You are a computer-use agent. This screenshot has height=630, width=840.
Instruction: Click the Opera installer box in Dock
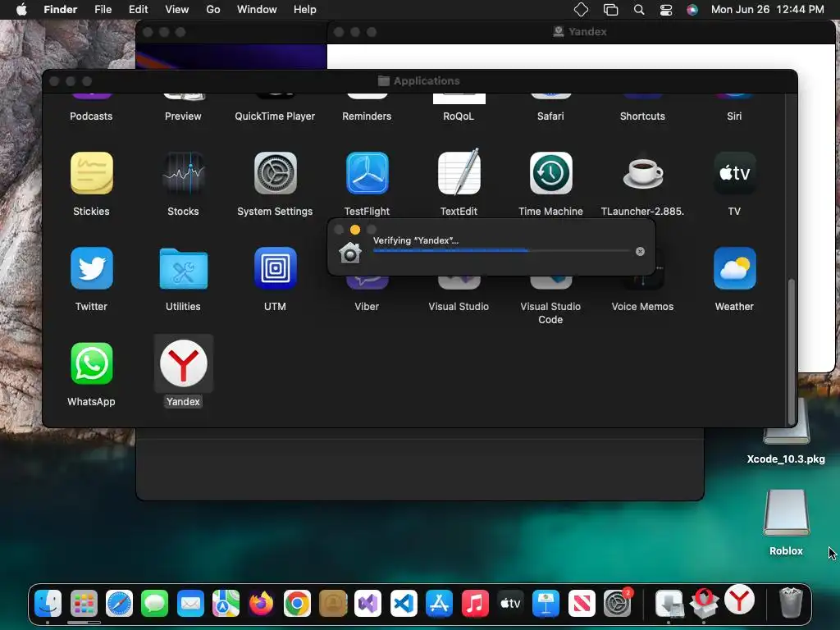click(x=704, y=604)
